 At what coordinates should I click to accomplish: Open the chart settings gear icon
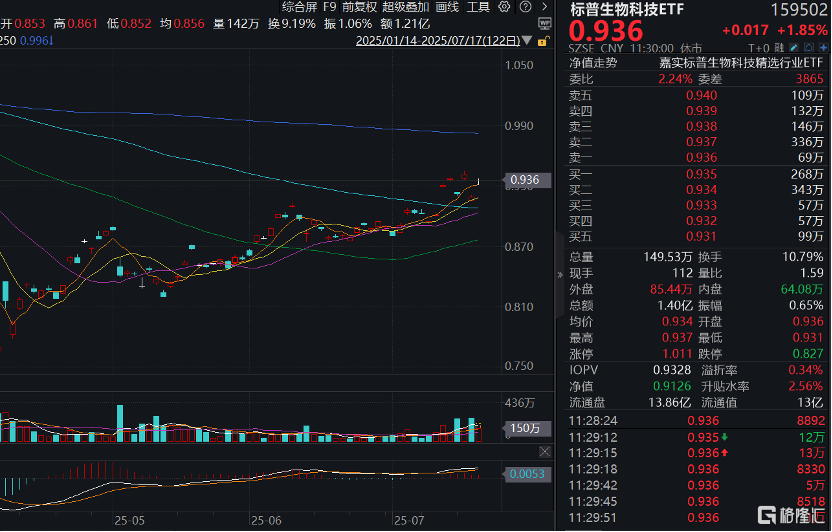tap(504, 7)
